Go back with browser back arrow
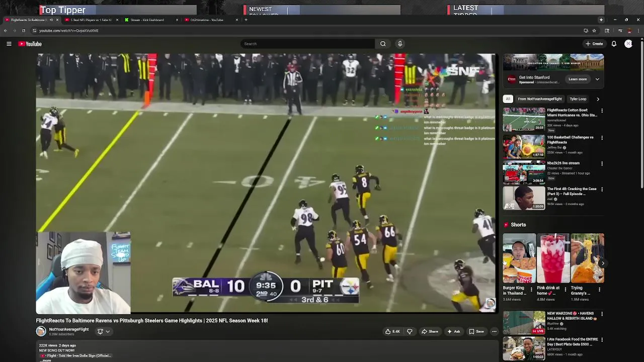644x362 pixels. pos(5,31)
